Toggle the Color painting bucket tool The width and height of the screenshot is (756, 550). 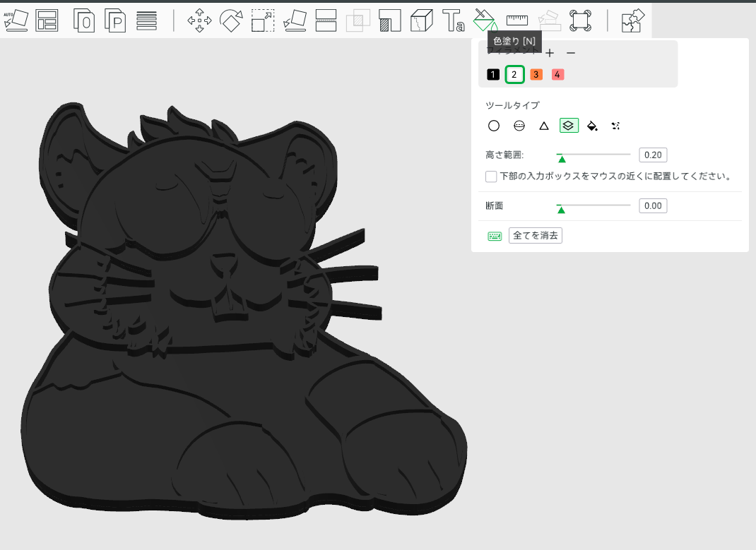coord(485,20)
